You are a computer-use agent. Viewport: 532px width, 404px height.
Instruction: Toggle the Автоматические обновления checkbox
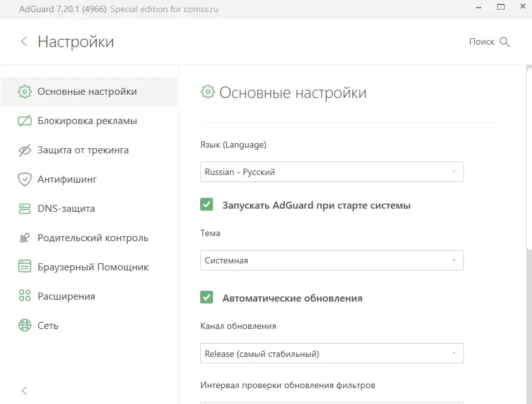(207, 298)
